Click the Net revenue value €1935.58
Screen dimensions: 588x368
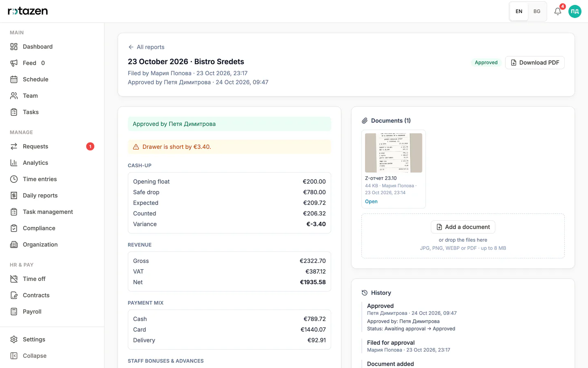point(313,282)
